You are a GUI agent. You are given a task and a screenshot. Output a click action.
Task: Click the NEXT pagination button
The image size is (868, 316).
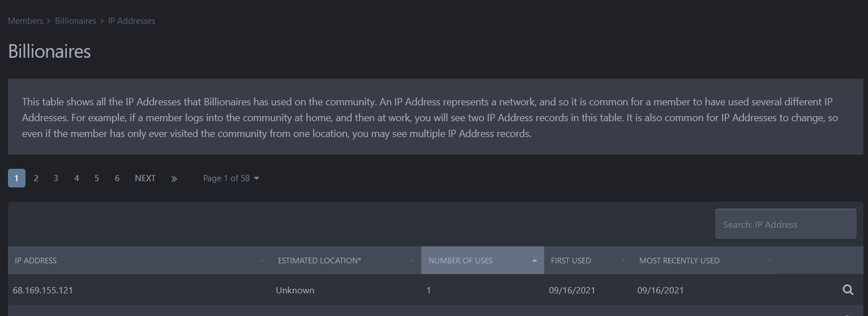coord(145,178)
